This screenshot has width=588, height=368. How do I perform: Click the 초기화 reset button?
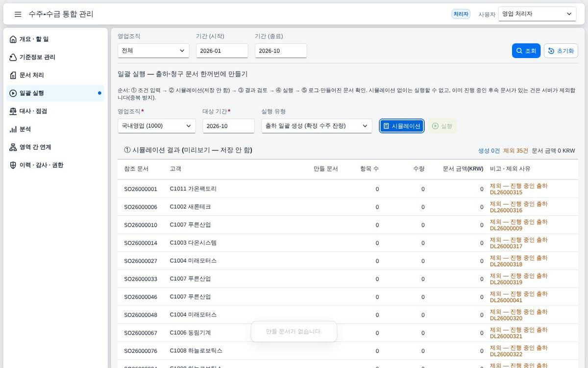(561, 51)
